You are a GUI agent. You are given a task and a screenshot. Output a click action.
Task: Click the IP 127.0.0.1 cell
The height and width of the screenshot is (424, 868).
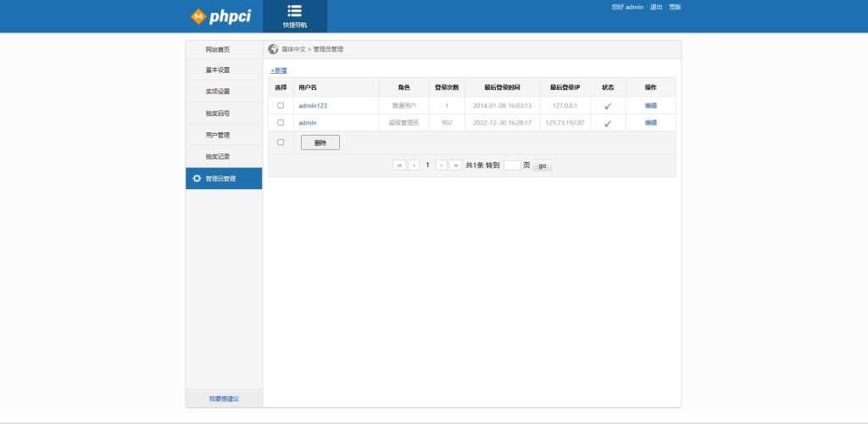(565, 106)
